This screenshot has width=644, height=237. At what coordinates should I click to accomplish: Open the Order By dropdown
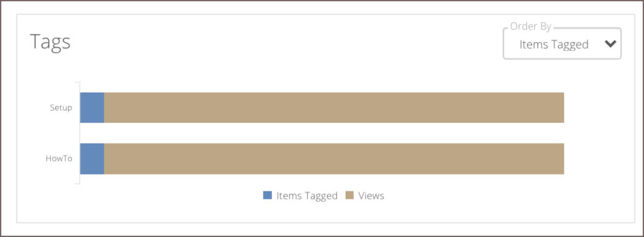[x=562, y=43]
